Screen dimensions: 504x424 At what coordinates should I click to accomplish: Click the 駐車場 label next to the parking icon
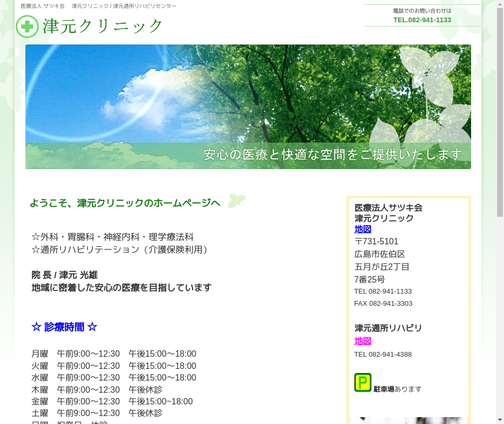pos(384,389)
